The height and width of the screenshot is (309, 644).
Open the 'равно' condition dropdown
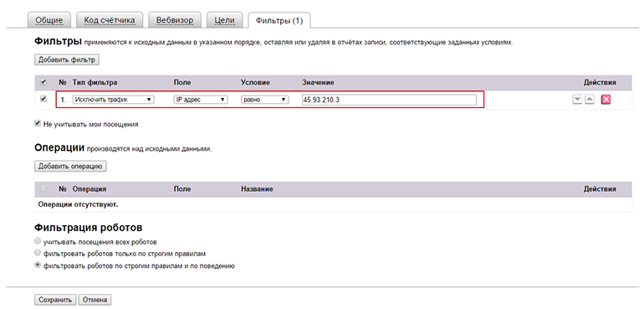coord(265,100)
